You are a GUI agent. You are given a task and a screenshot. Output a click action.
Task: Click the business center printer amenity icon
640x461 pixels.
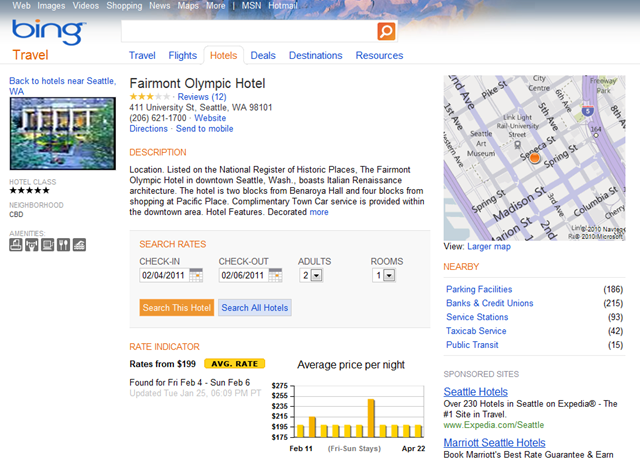(x=16, y=245)
